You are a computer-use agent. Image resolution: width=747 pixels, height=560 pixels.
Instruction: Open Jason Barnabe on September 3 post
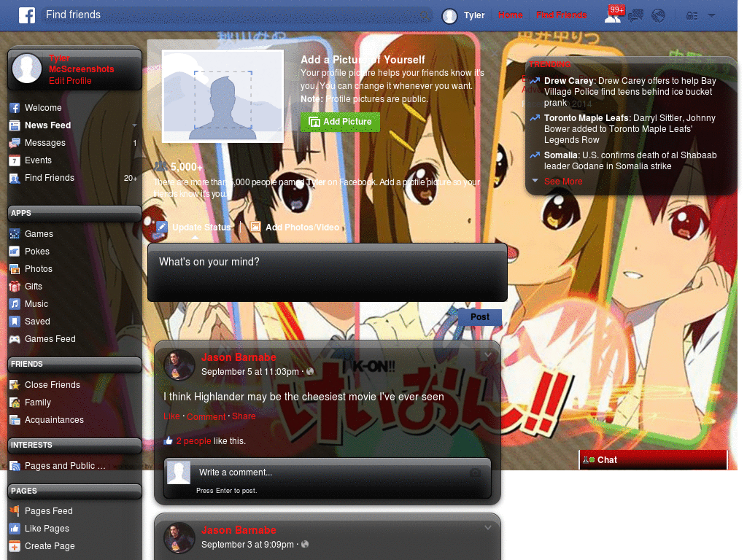pyautogui.click(x=239, y=531)
